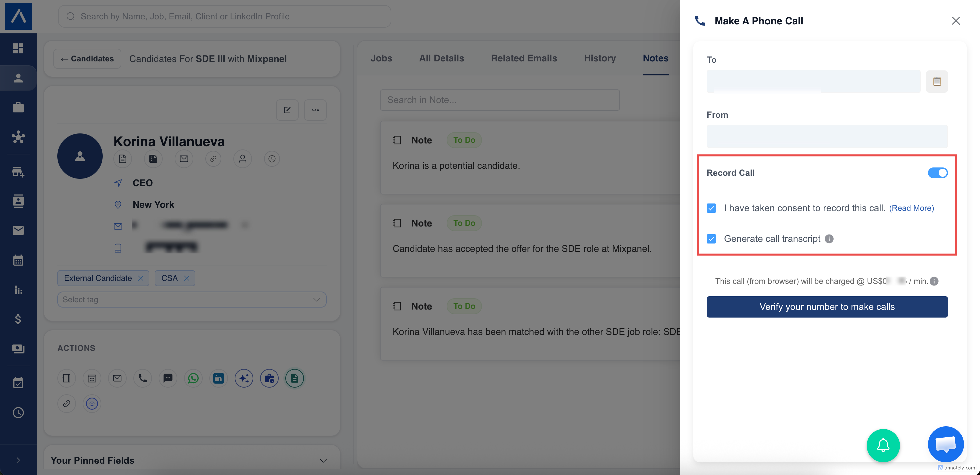This screenshot has height=475, width=980.
Task: Open the Read More consent link
Action: 912,208
